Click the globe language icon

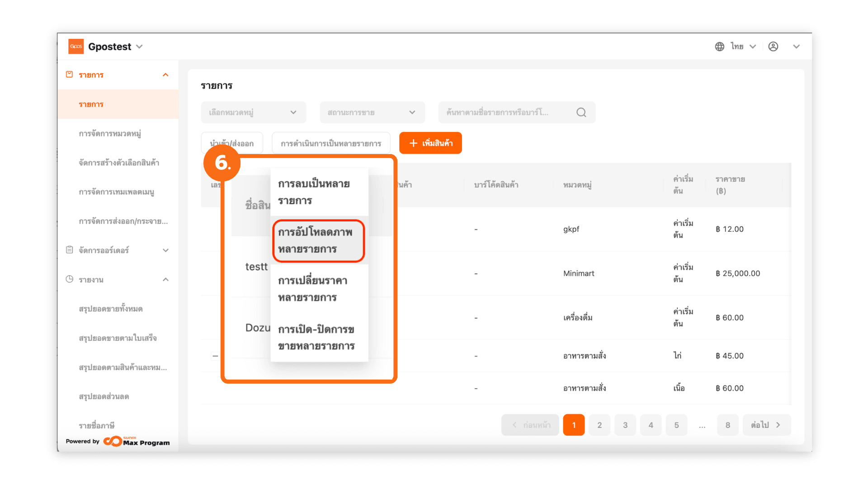coord(719,47)
